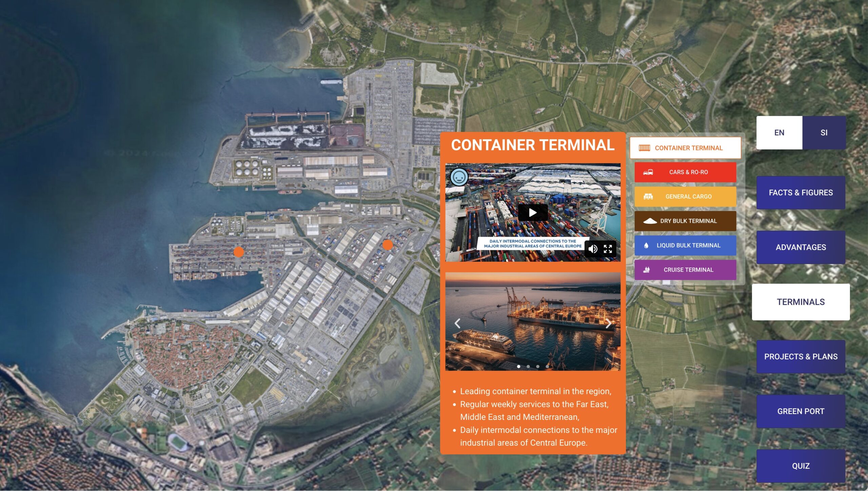Click the pile icon on Dry Bulk Terminal
868x491 pixels.
(650, 221)
